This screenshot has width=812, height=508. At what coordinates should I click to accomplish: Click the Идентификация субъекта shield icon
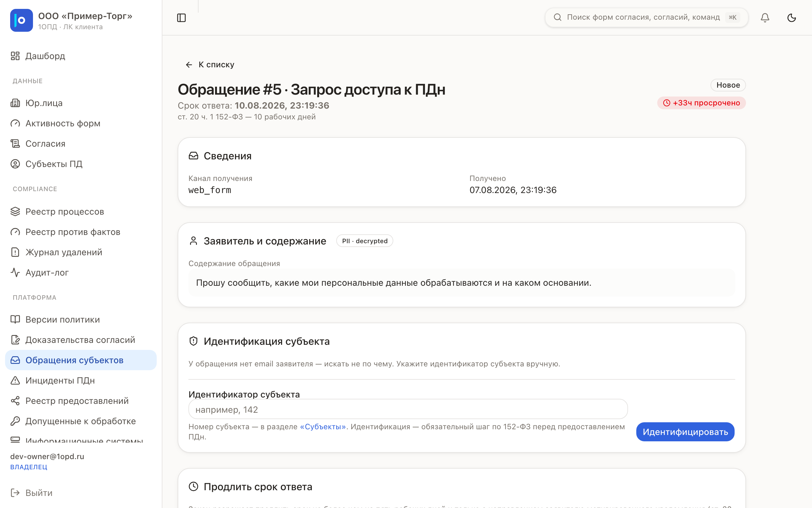193,341
